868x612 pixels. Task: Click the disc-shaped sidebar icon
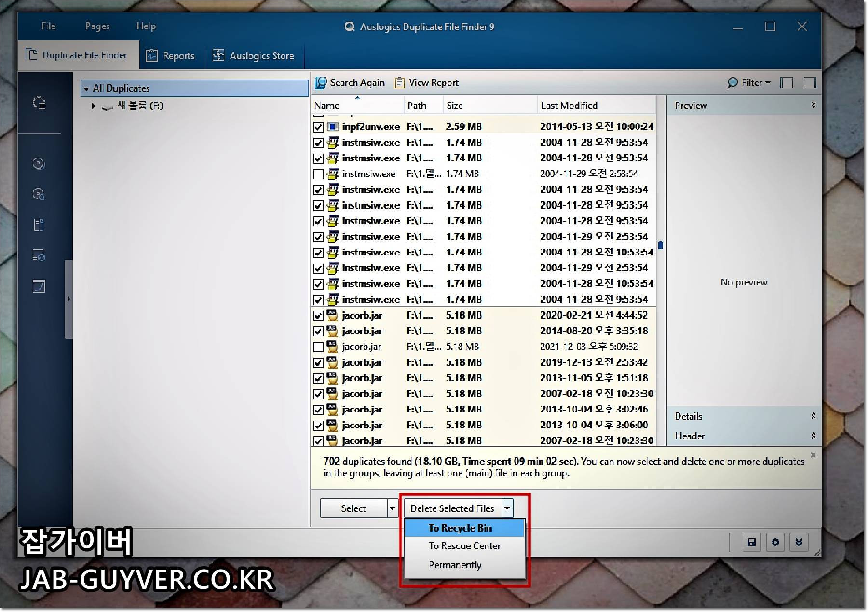[39, 164]
